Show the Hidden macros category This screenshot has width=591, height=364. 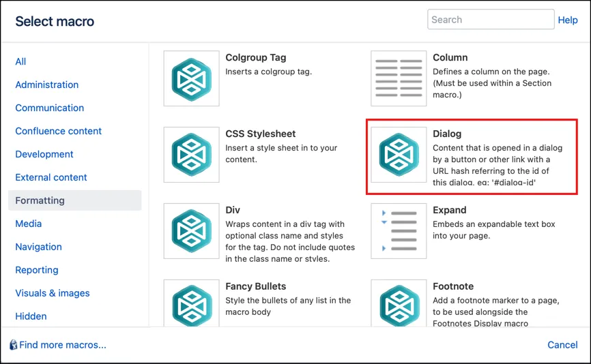[31, 316]
